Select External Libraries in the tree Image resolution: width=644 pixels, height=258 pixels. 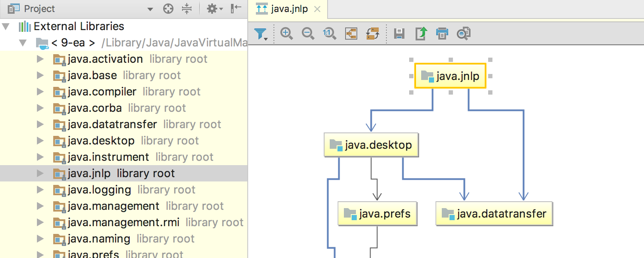point(124,26)
